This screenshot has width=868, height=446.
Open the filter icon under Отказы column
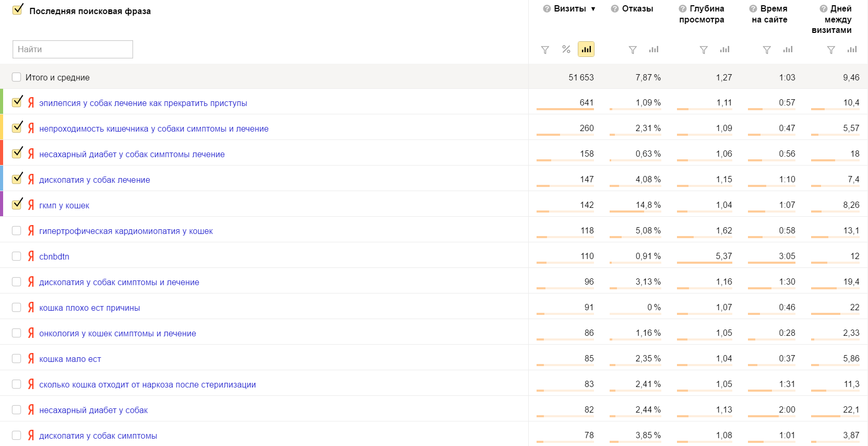(633, 50)
